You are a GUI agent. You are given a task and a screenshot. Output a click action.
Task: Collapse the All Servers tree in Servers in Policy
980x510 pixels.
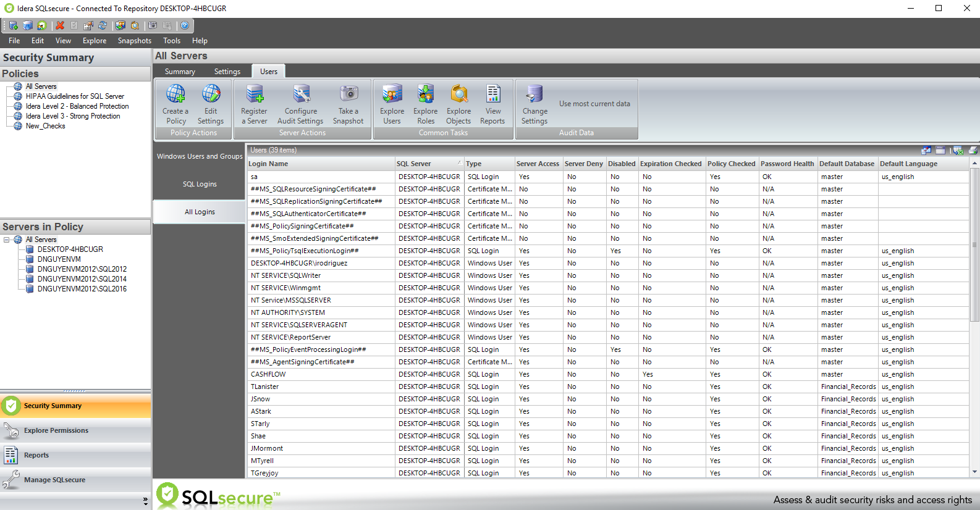coord(7,240)
